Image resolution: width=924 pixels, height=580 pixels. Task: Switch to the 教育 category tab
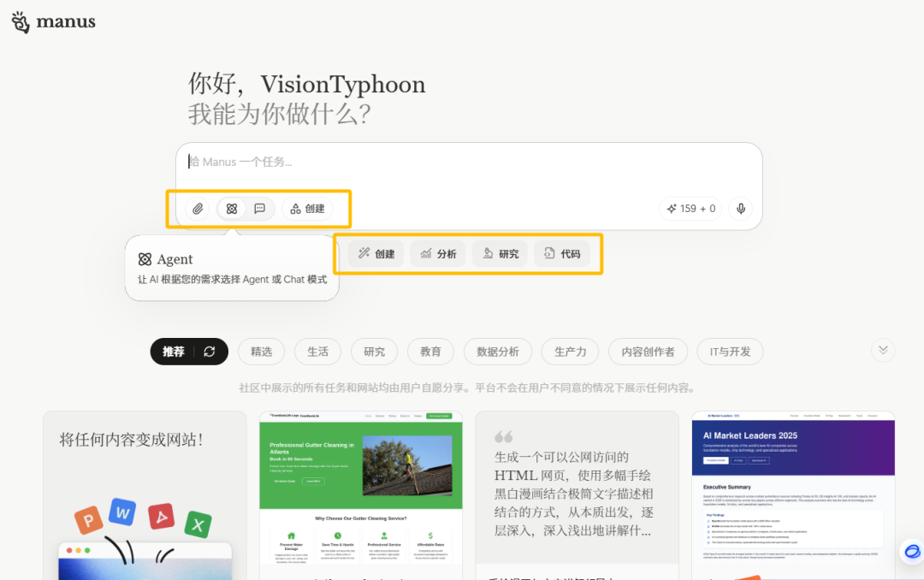(x=430, y=352)
